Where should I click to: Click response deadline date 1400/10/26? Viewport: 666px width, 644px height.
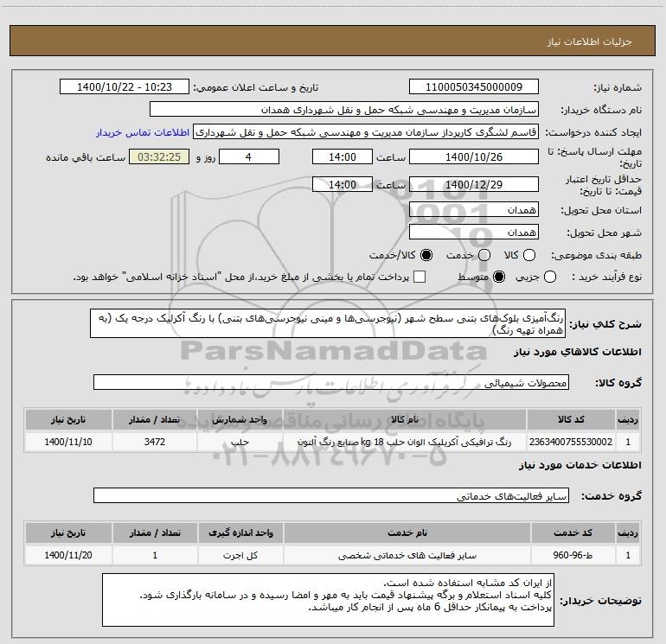(x=474, y=156)
